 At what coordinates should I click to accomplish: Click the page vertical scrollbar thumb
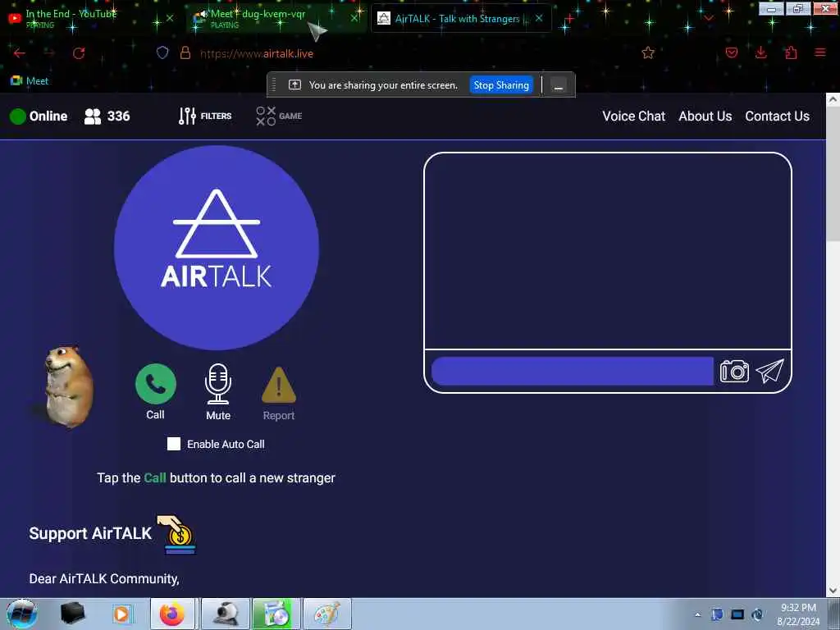click(833, 174)
